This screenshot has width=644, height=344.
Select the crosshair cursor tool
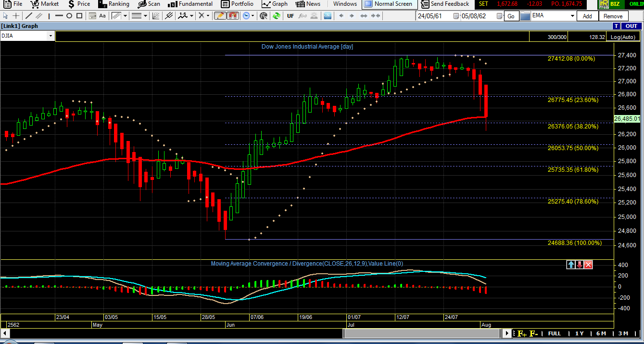[16, 16]
